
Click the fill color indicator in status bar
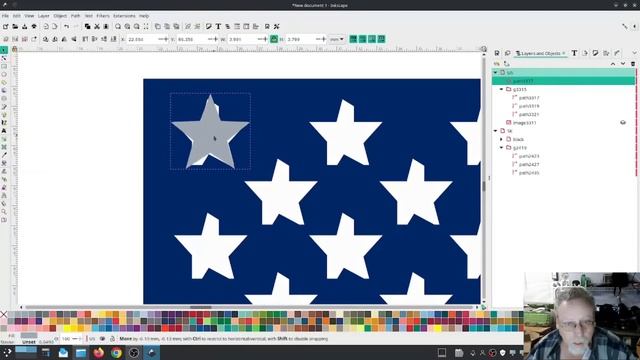tap(29, 336)
